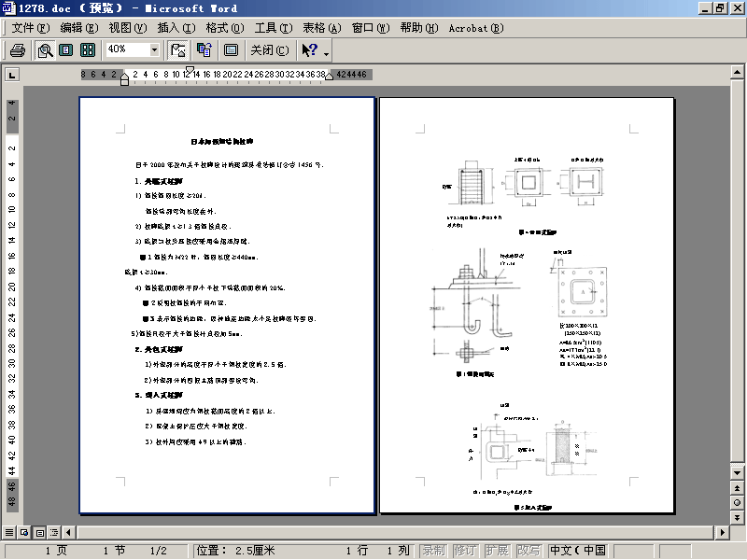Click Select Browse Object circle button
747x560 pixels.
point(737,503)
